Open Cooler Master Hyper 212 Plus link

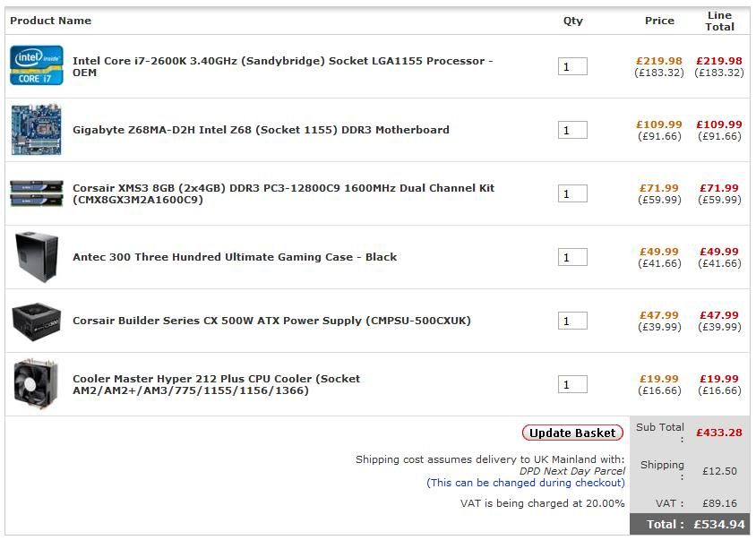(216, 379)
